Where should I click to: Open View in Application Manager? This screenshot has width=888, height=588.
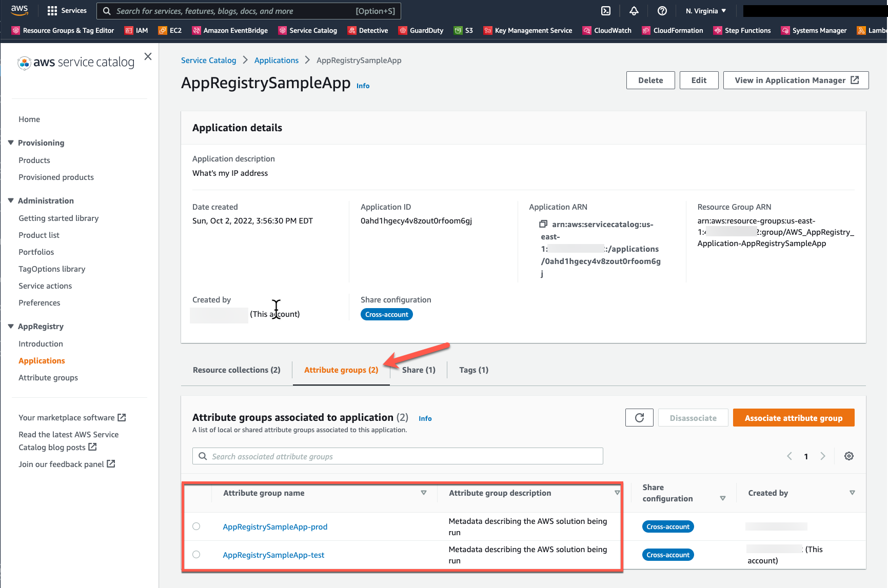(796, 80)
